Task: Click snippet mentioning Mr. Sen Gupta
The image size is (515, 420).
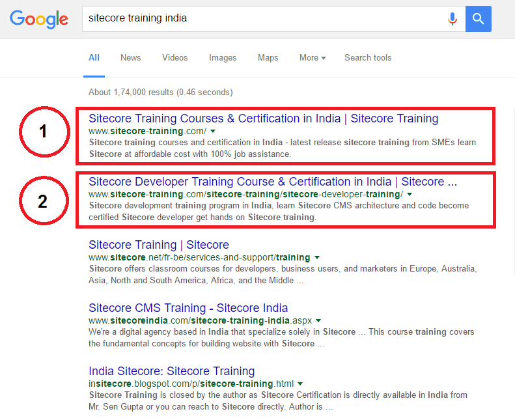Action: coord(278,400)
